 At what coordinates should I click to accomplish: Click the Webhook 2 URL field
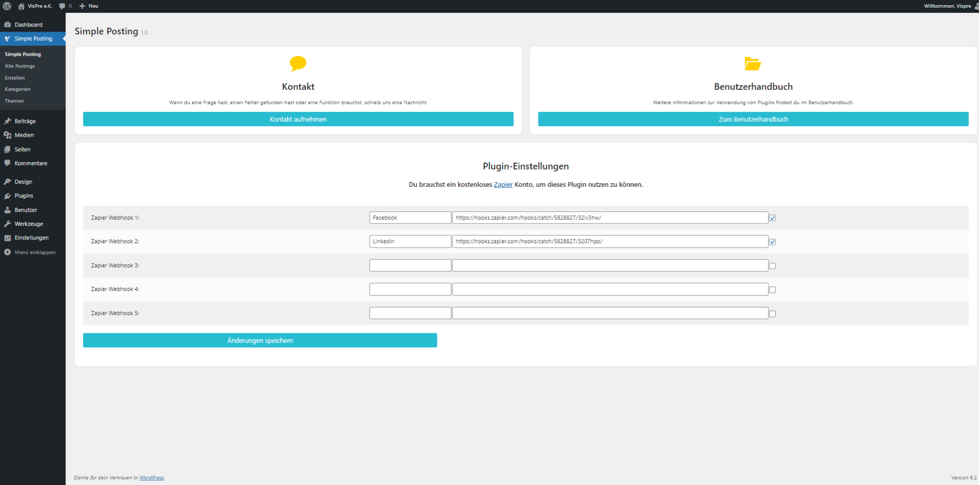(x=610, y=241)
